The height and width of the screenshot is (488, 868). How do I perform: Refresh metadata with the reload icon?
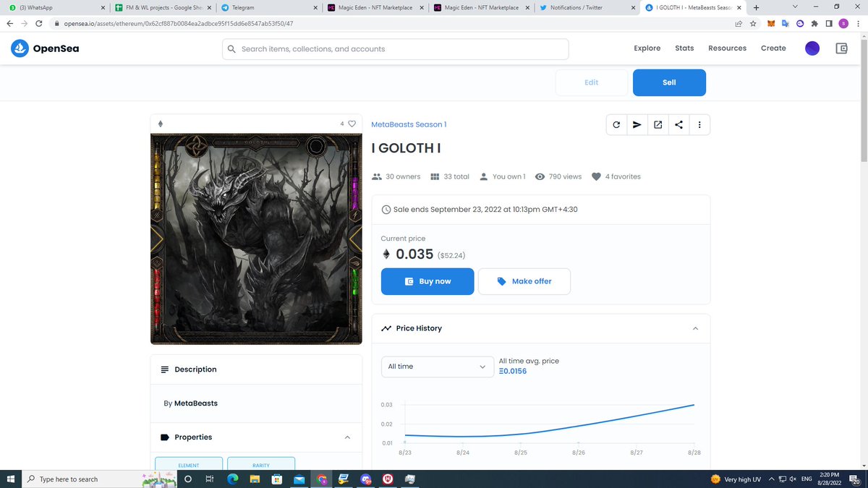[616, 124]
